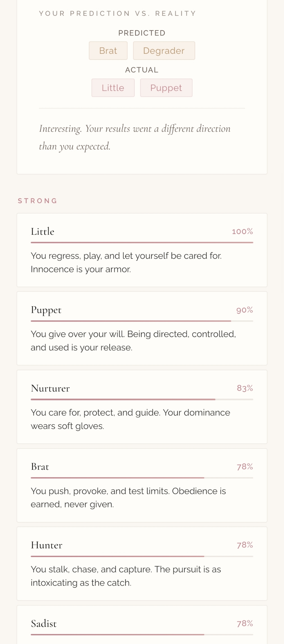Select the Sadist result card title
Viewport: 284px width, 644px height.
(x=44, y=624)
